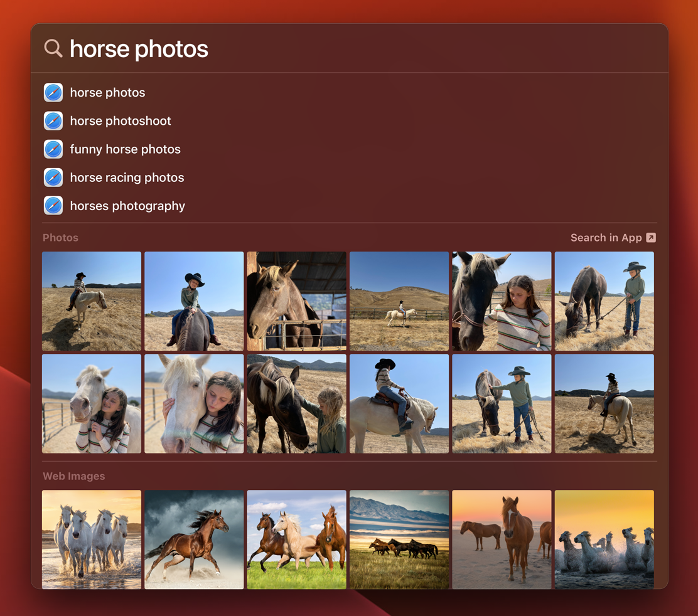Click the magnifying glass search icon

click(53, 48)
